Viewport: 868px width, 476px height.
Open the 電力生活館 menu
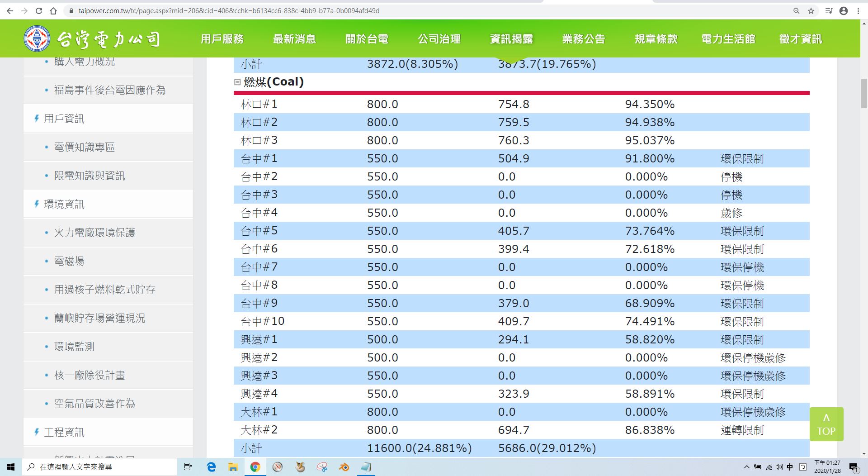point(728,39)
